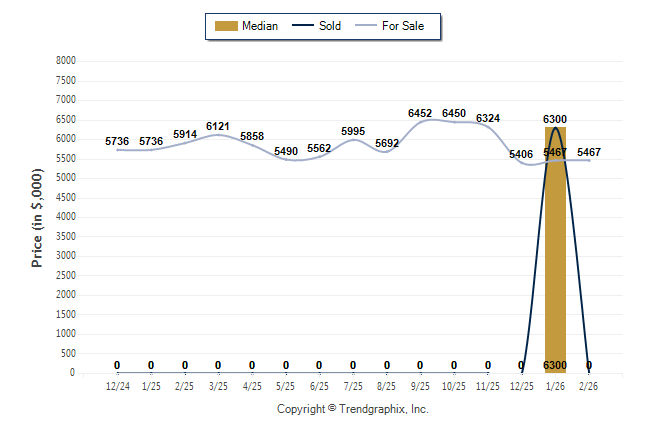The image size is (646, 434).
Task: Open the Trendgraphix copyright text
Action: click(352, 409)
